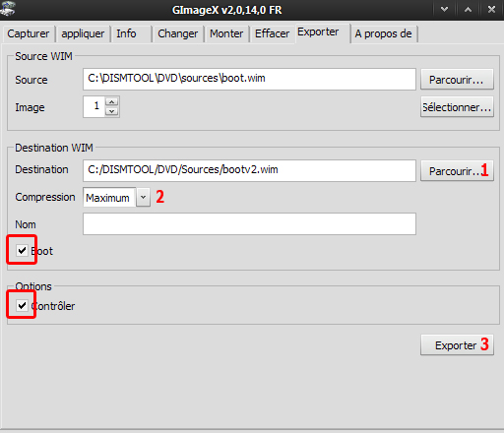Toggle the Contrôler checkbox
Screen dimensions: 504x433
[x=22, y=306]
